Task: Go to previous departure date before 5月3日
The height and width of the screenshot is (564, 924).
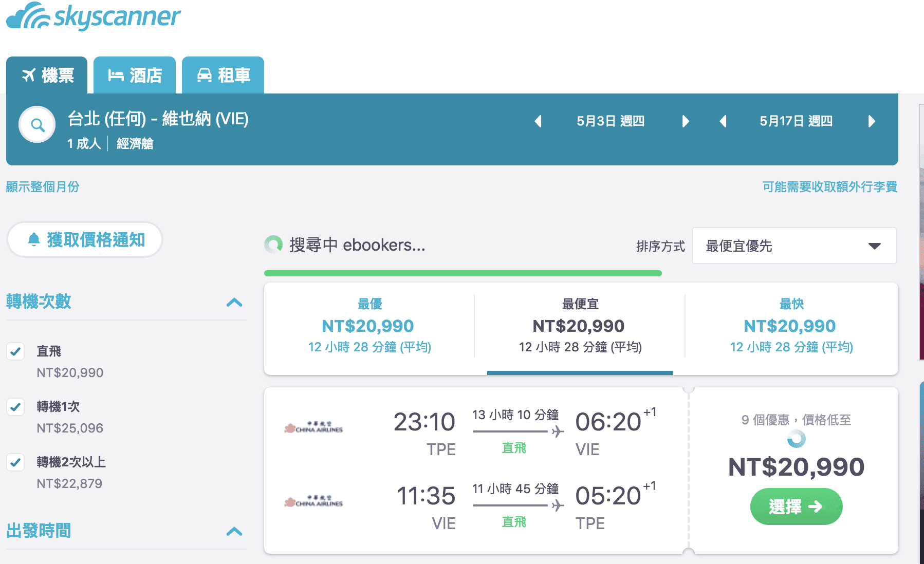Action: (538, 121)
